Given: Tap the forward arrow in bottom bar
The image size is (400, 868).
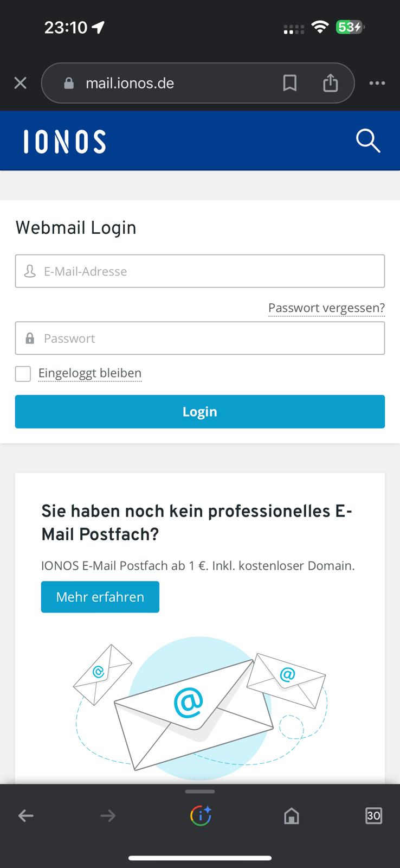Looking at the screenshot, I should pyautogui.click(x=108, y=815).
